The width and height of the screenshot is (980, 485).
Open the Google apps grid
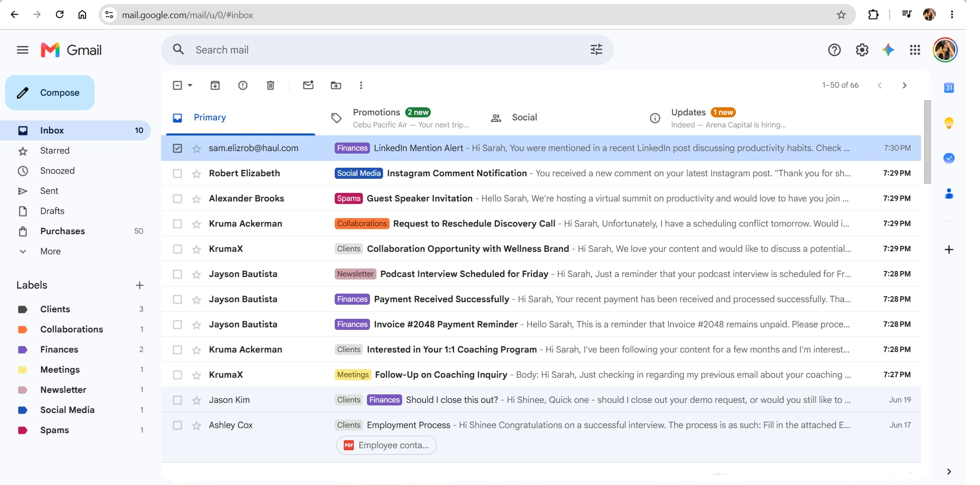click(x=915, y=50)
